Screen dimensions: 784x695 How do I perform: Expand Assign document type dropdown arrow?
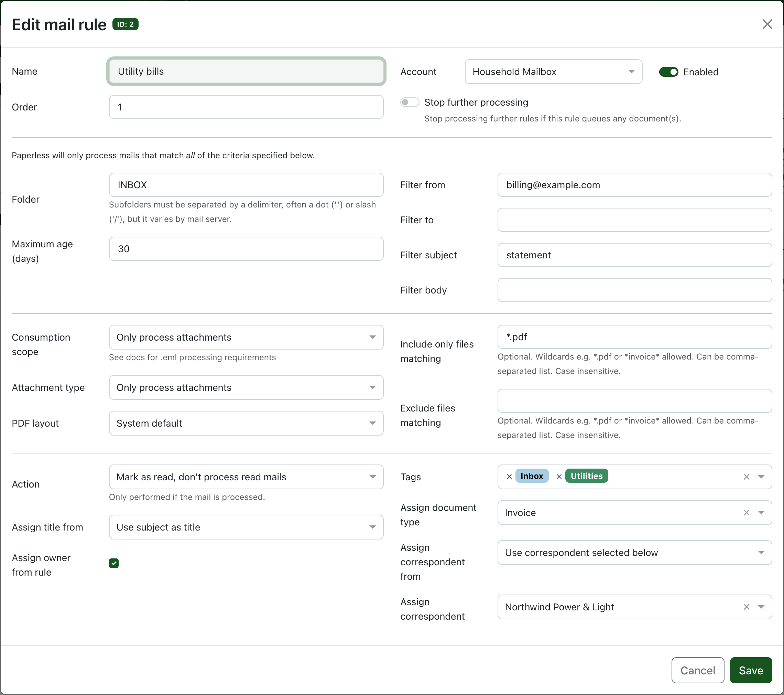point(761,512)
